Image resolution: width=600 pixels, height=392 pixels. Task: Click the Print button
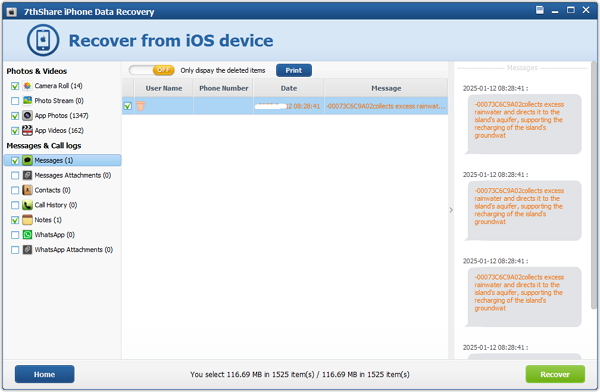(293, 70)
